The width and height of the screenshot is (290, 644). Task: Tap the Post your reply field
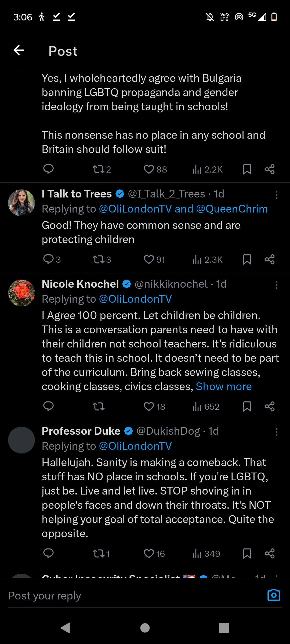point(134,595)
